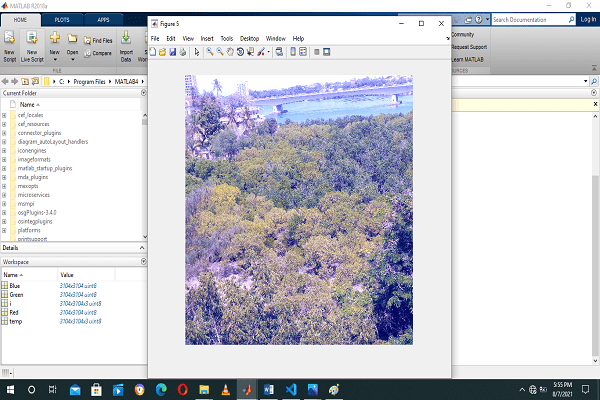Image resolution: width=600 pixels, height=400 pixels.
Task: Expand the cef_locales folder tree node
Action: tap(5, 116)
